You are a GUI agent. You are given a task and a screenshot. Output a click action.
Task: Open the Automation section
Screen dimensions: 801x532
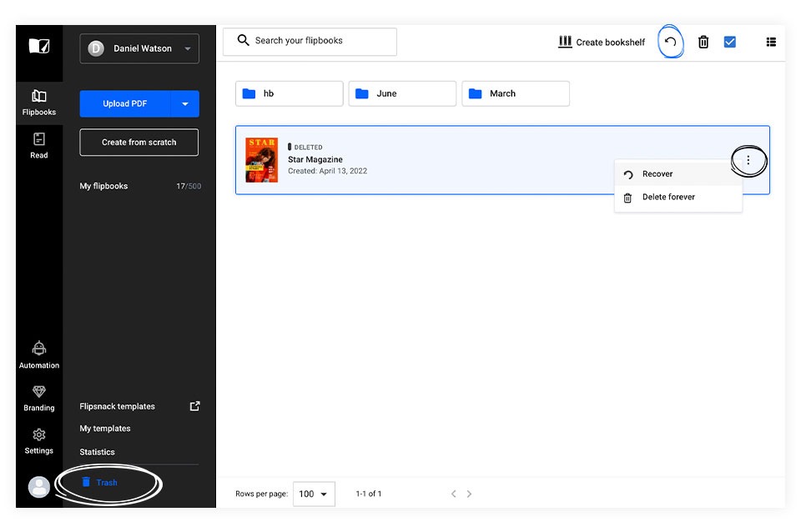coord(39,355)
